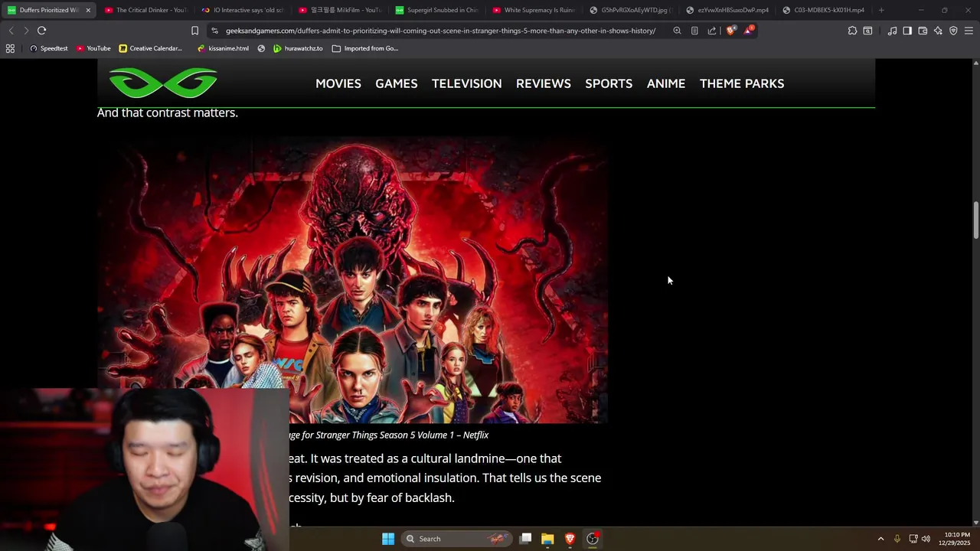Toggle the browser sidebar panel icon
The image size is (980, 551).
pos(907,31)
